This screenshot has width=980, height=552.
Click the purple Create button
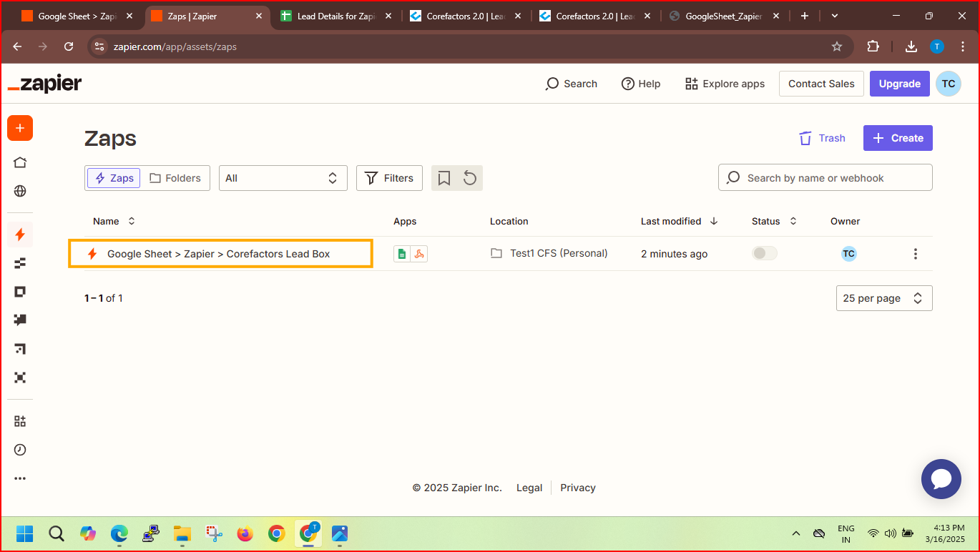(898, 138)
